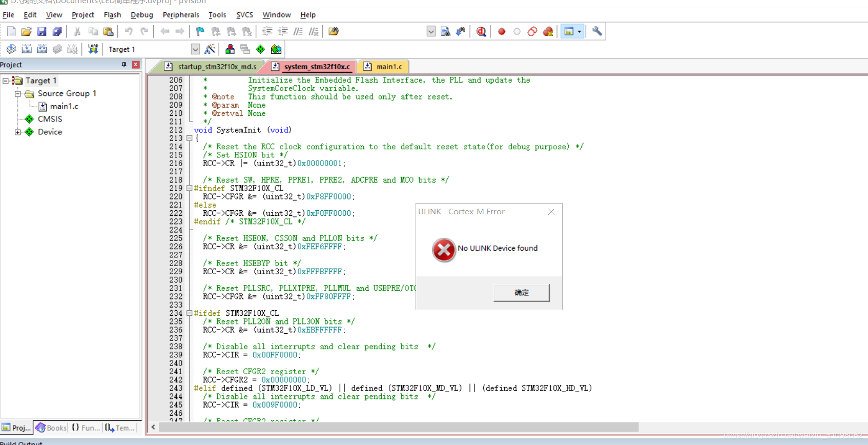Click the Save file icon

[x=42, y=32]
